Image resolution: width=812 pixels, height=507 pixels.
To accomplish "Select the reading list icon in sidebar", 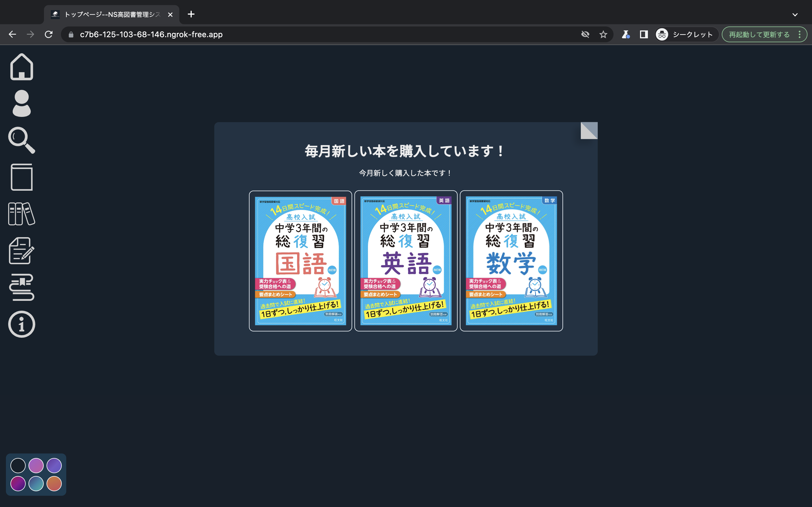I will [21, 288].
